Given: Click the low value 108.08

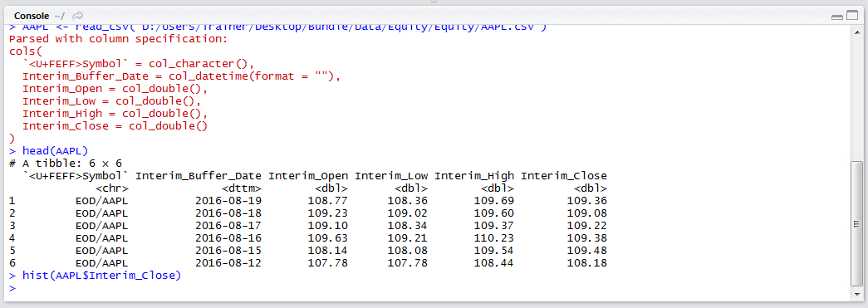Looking at the screenshot, I should coord(408,250).
